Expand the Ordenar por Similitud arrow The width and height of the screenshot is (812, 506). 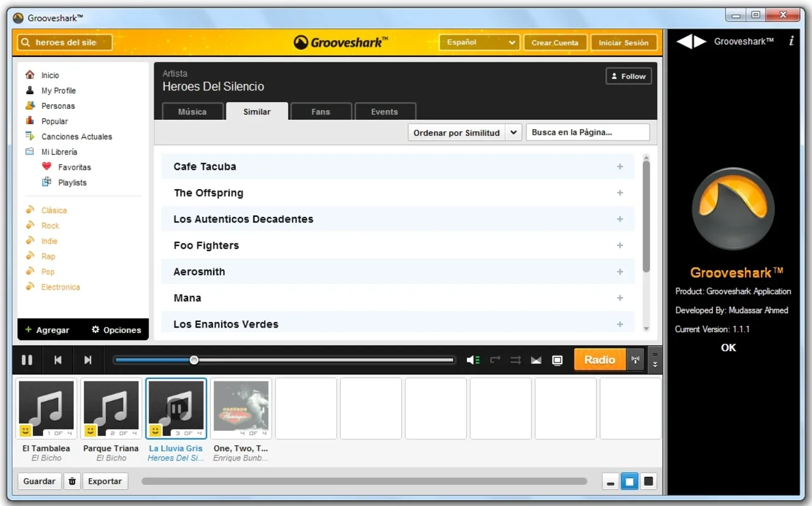(514, 133)
